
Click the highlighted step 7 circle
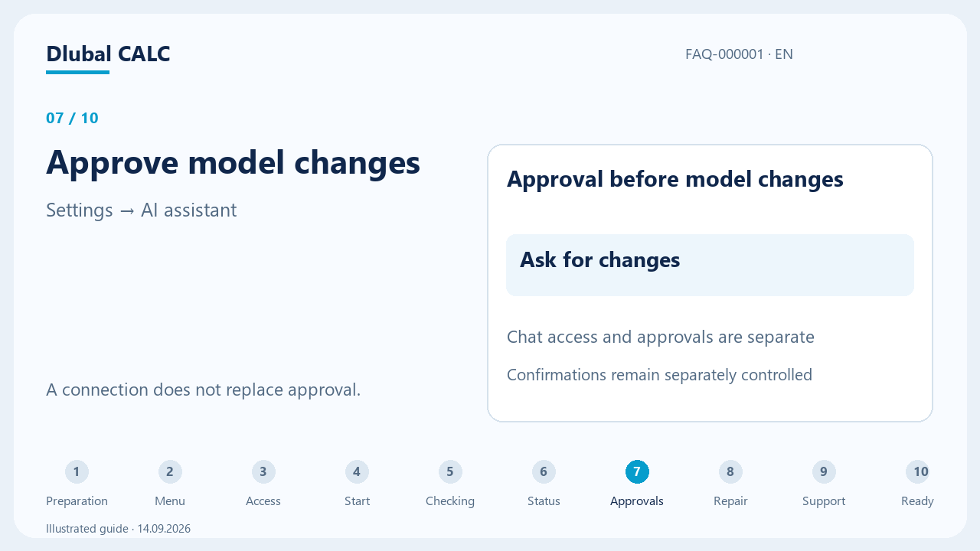click(637, 472)
